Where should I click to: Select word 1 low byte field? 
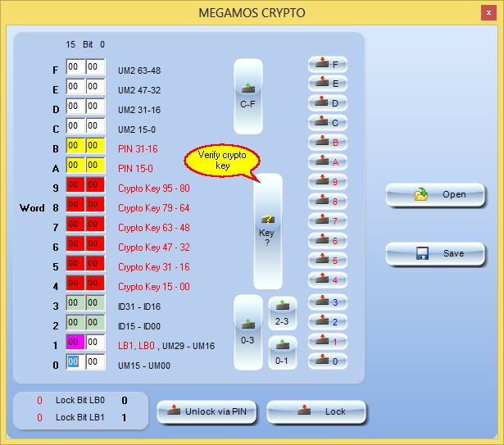point(95,342)
